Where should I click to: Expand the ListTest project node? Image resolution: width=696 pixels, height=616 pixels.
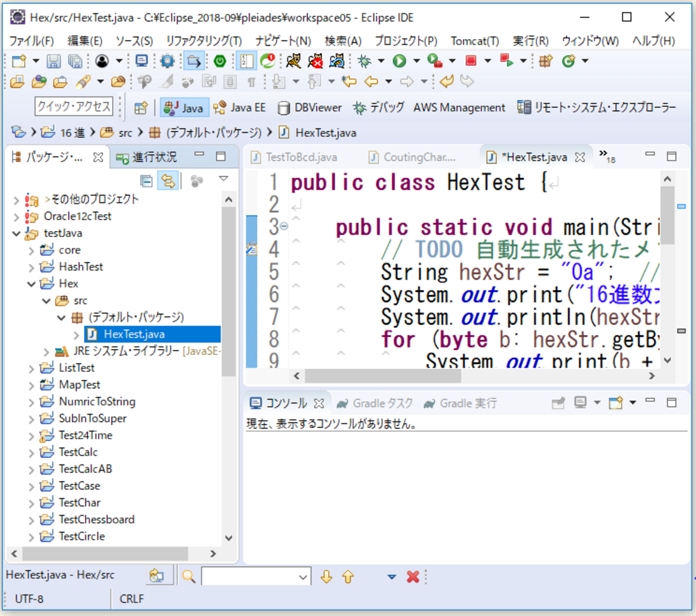[x=31, y=369]
